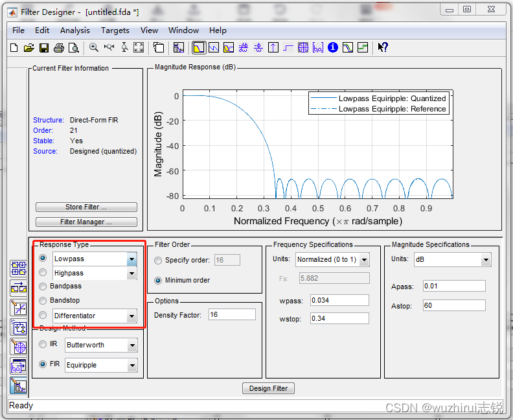Open the Pole/Zero Editor sidebar panel
This screenshot has width=513, height=420.
point(19,347)
